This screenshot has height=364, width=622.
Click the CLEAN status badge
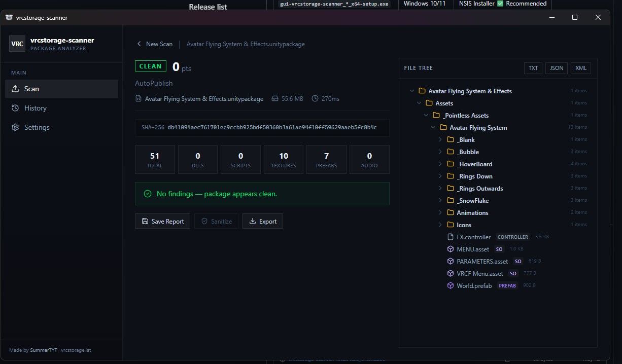coord(151,66)
